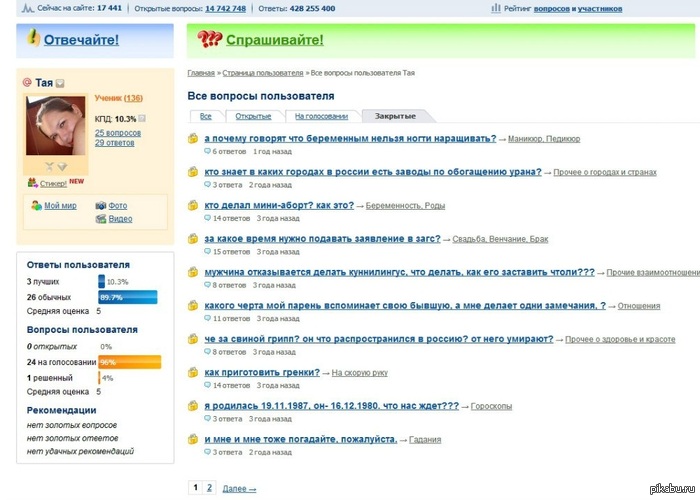This screenshot has height=500, width=700.
Task: Expand the info box beside КПД 10.3%
Action: click(x=142, y=119)
